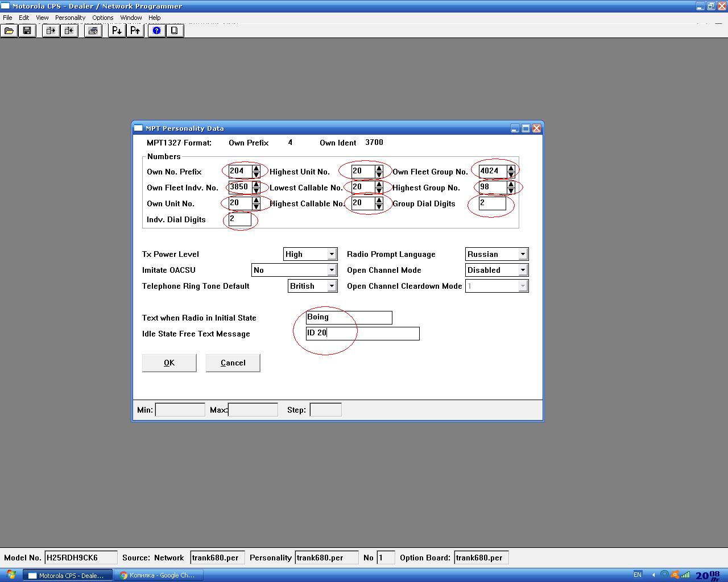Close the MPT Personality Data dialog
This screenshot has width=728, height=582.
[x=536, y=128]
